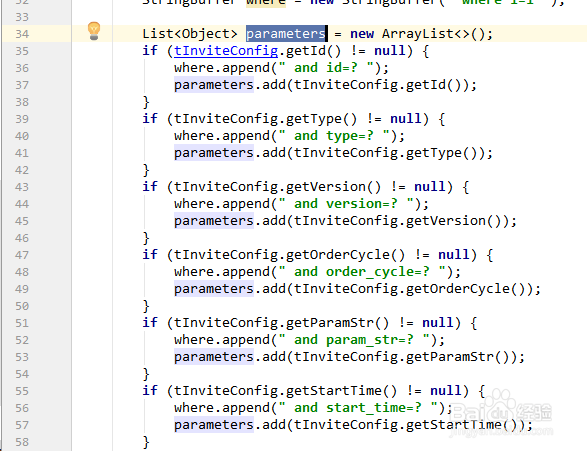
Task: Click getOrderCycle() in the if condition on line 47
Action: pos(346,255)
